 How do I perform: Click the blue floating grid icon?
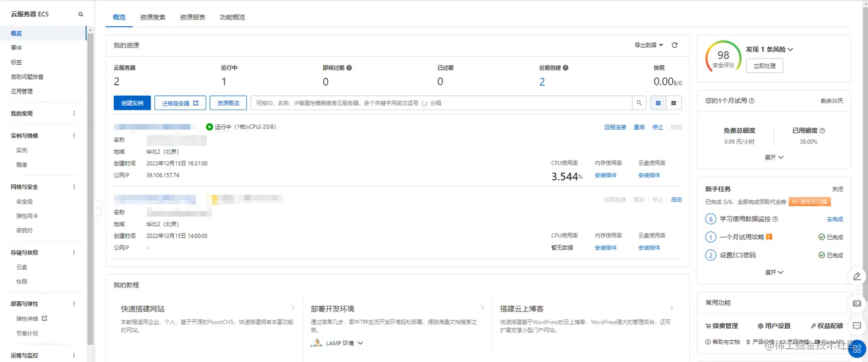pyautogui.click(x=857, y=348)
